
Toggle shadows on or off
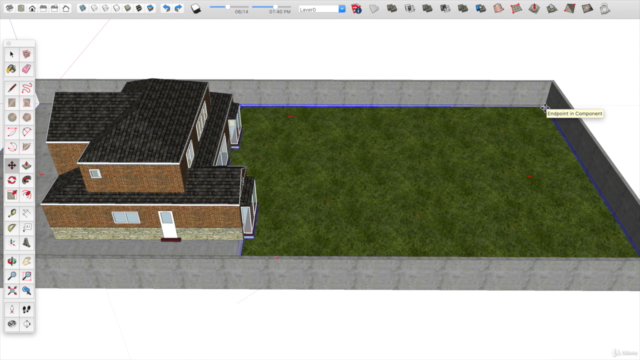196,9
